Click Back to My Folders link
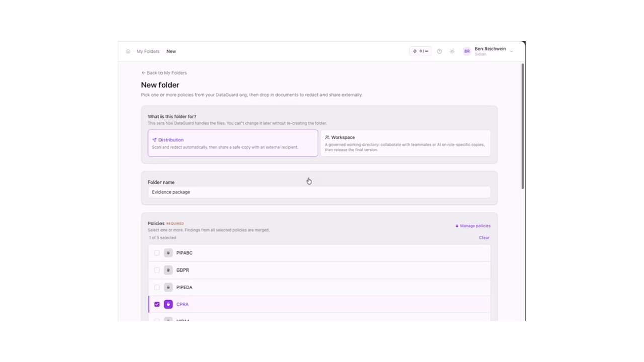The height and width of the screenshot is (362, 644). pos(164,73)
